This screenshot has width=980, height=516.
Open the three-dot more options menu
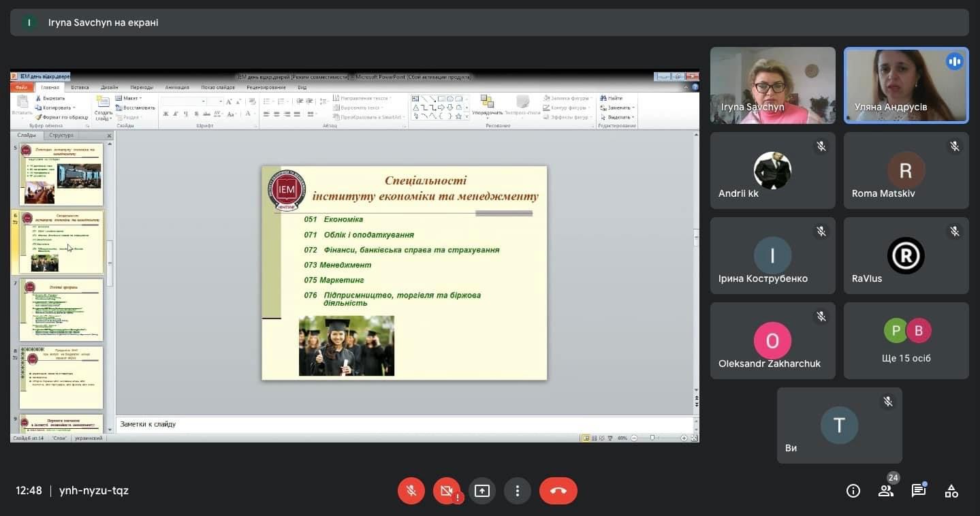pos(518,491)
